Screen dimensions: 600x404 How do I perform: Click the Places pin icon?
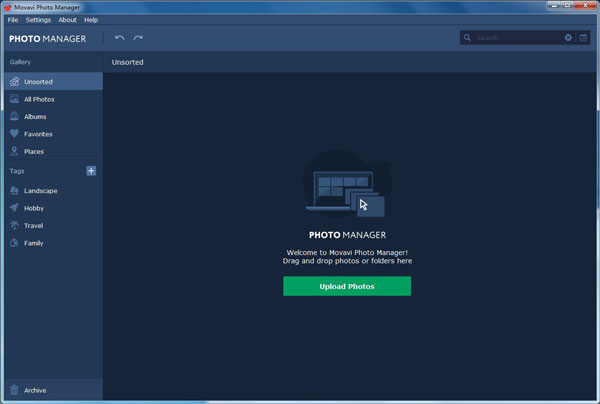(x=14, y=151)
